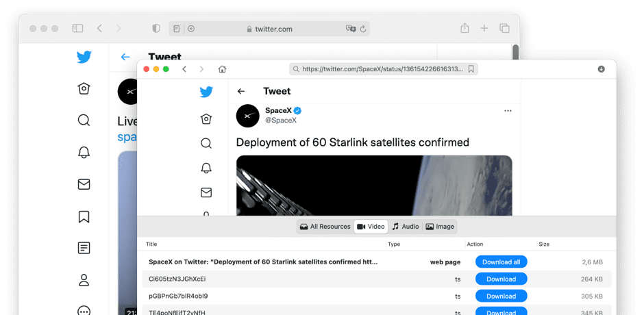
Task: Open Safari share menu
Action: pyautogui.click(x=465, y=28)
